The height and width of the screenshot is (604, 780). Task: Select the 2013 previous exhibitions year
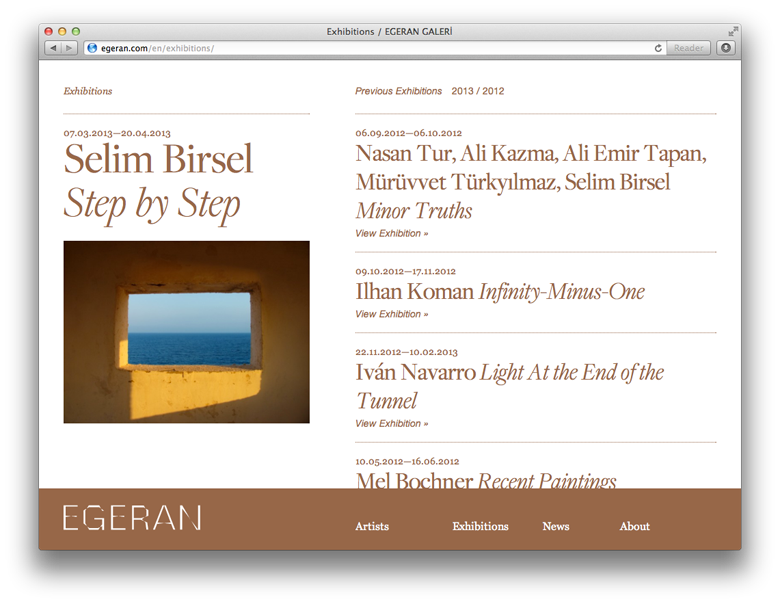(x=462, y=91)
